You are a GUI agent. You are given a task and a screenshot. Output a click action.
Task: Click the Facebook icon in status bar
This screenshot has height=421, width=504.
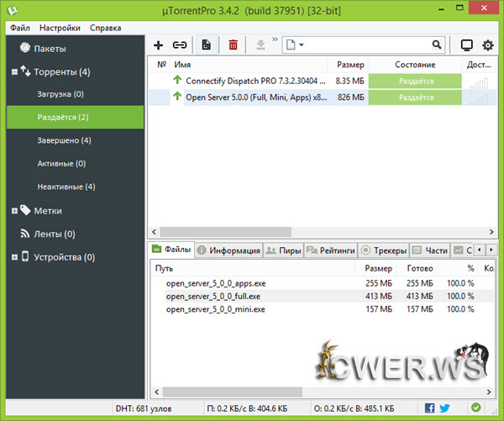429,408
